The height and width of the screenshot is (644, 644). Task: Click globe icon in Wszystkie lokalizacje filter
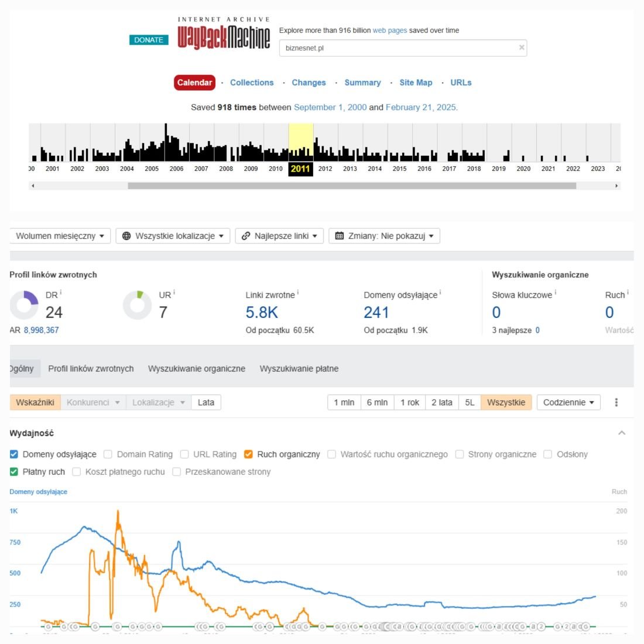(x=126, y=236)
